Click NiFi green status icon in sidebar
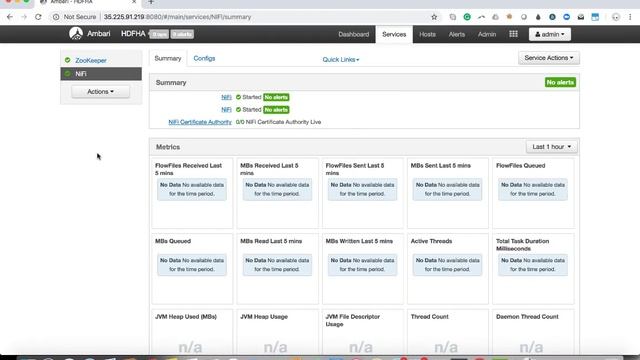 click(68, 74)
